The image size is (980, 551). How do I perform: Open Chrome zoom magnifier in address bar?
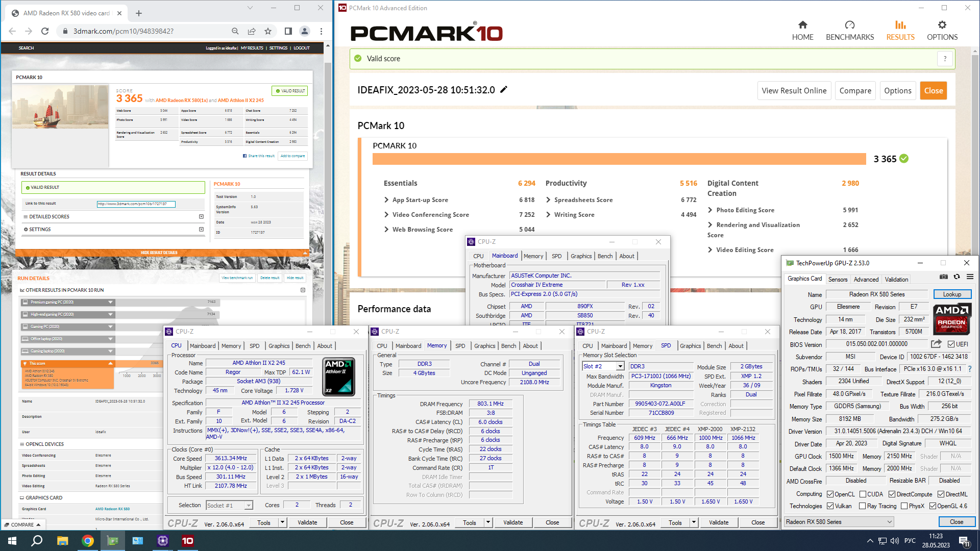coord(235,31)
